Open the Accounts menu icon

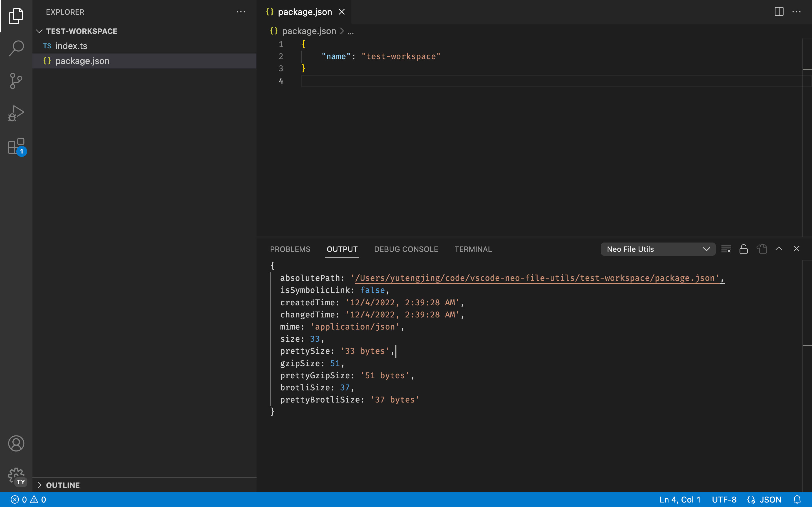pyautogui.click(x=16, y=443)
